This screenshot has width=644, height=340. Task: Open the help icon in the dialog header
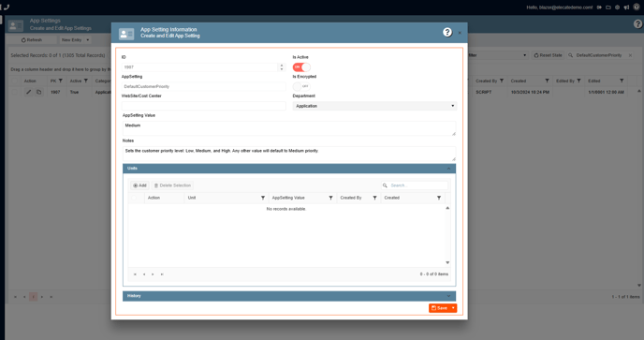(447, 32)
